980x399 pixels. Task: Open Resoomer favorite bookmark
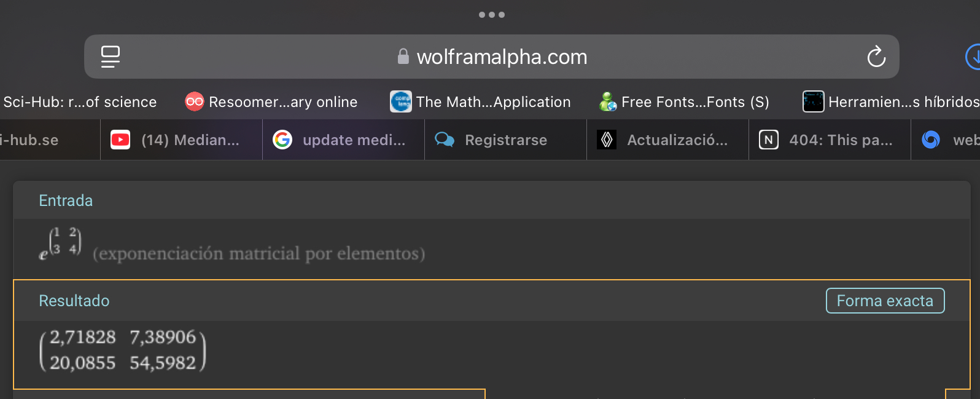pyautogui.click(x=271, y=102)
